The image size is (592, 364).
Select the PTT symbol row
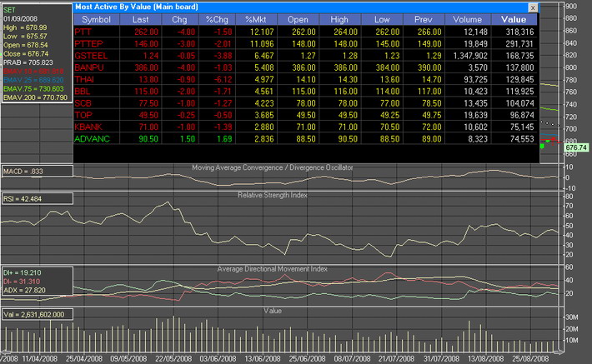[x=83, y=32]
